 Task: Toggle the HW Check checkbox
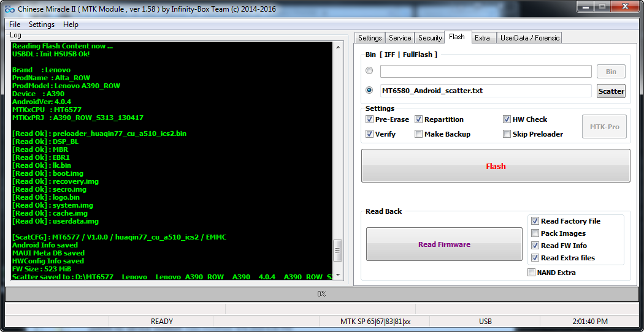pyautogui.click(x=507, y=119)
